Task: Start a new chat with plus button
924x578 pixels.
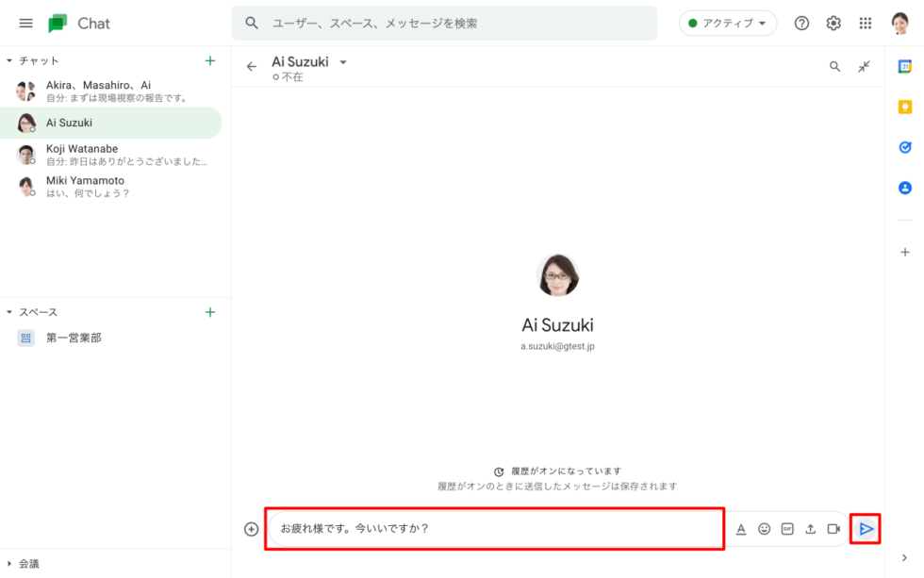Action: coord(209,61)
